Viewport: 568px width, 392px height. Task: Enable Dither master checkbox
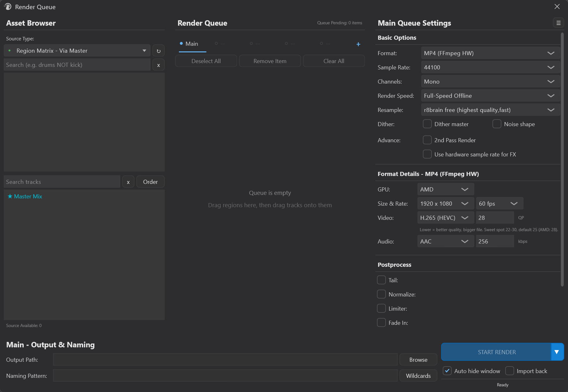[427, 124]
